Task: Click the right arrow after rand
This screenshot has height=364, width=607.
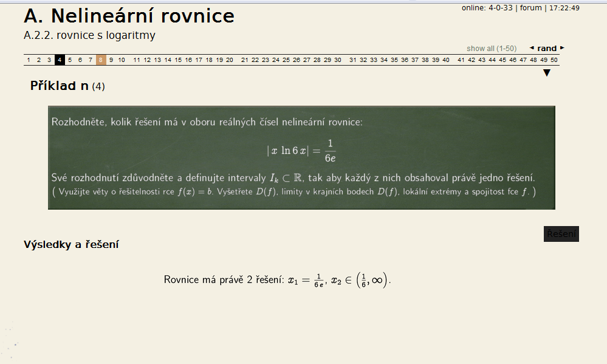Action: tap(562, 48)
